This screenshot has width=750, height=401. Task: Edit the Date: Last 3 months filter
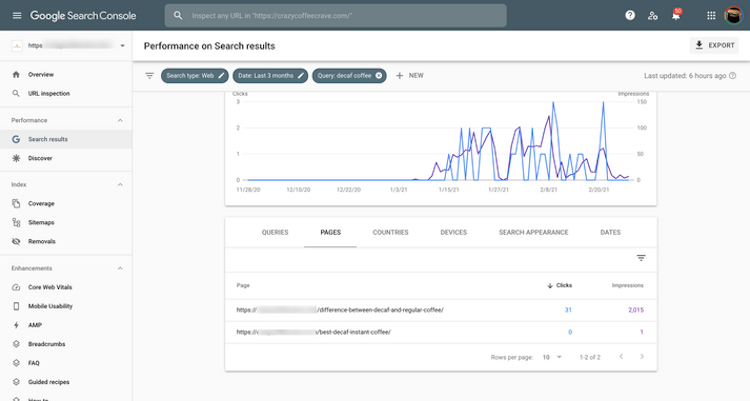[269, 75]
